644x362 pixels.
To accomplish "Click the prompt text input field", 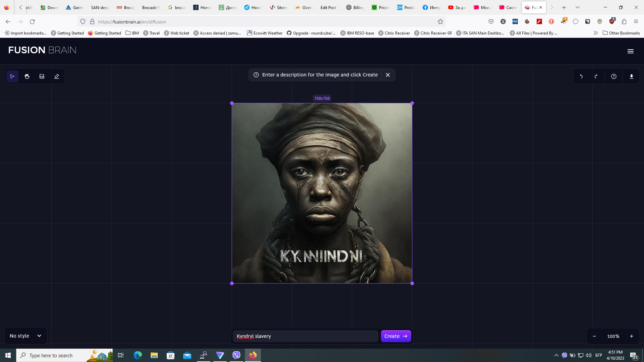I will (x=305, y=336).
